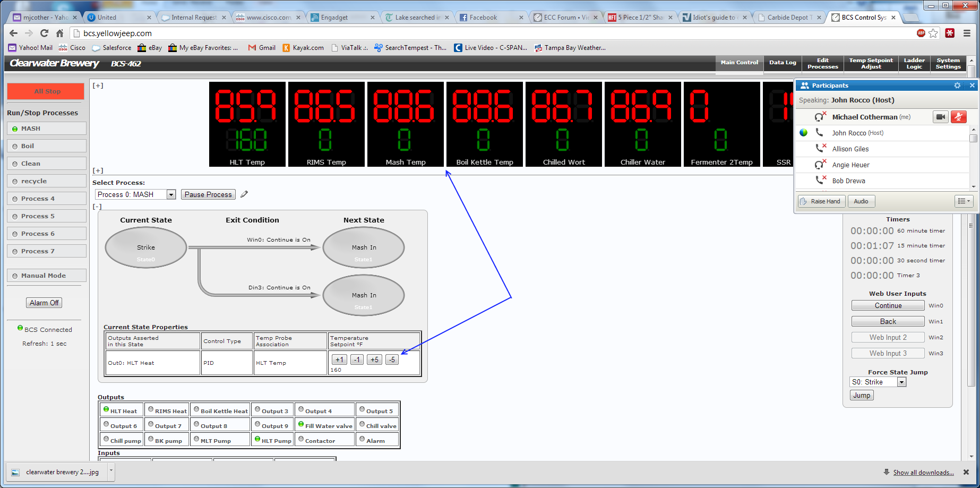980x488 pixels.
Task: Click the All Stop button
Action: click(46, 91)
